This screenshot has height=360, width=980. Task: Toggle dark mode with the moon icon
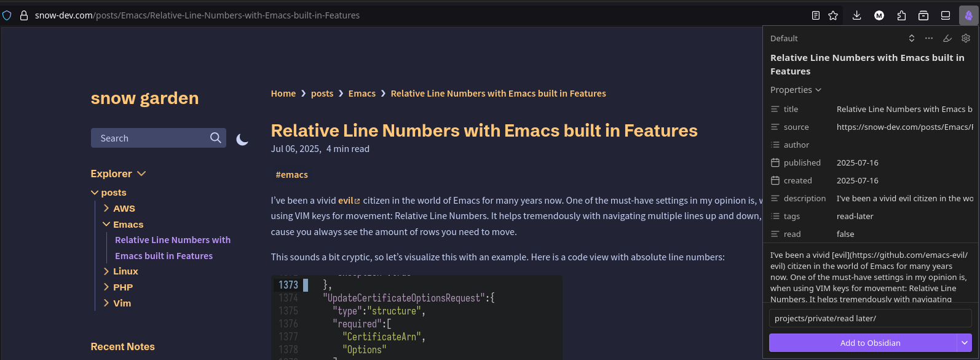[x=242, y=140]
